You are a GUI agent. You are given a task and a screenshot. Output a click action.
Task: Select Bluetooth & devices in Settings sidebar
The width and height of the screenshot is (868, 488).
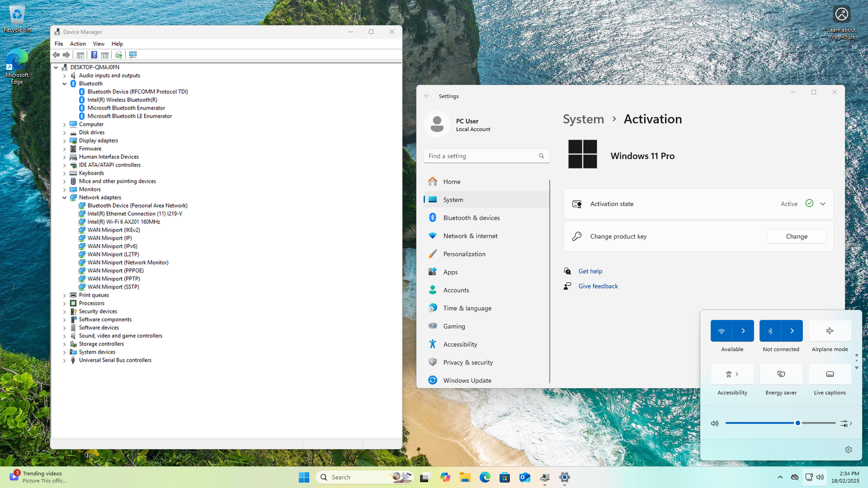click(486, 218)
